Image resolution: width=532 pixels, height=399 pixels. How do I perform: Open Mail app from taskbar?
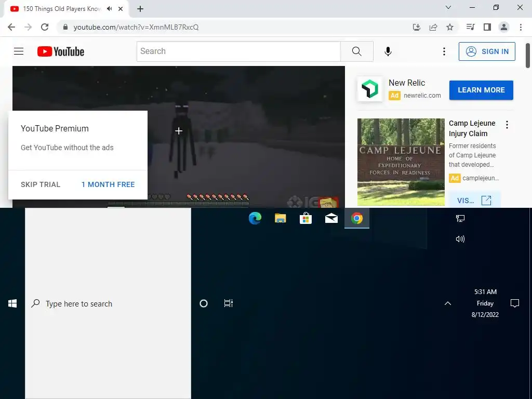tap(331, 218)
